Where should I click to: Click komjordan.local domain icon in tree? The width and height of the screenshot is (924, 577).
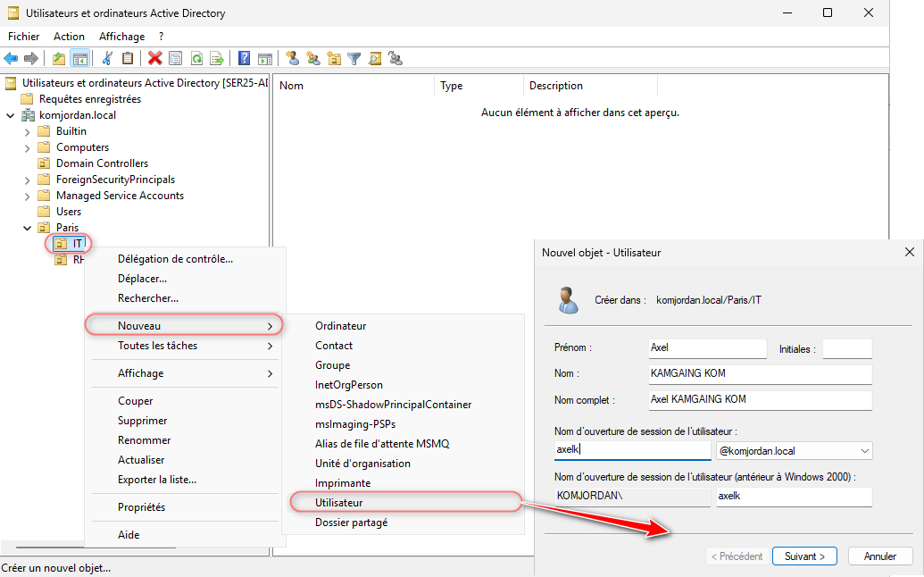29,115
